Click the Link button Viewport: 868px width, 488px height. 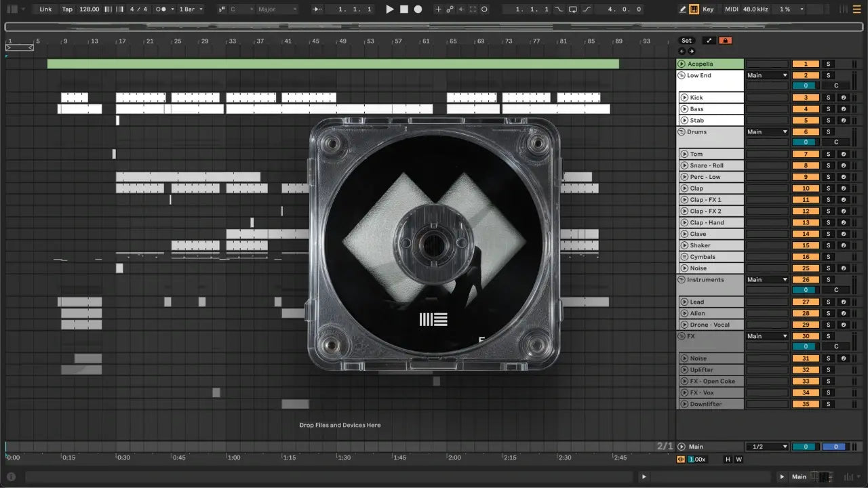pyautogui.click(x=45, y=9)
